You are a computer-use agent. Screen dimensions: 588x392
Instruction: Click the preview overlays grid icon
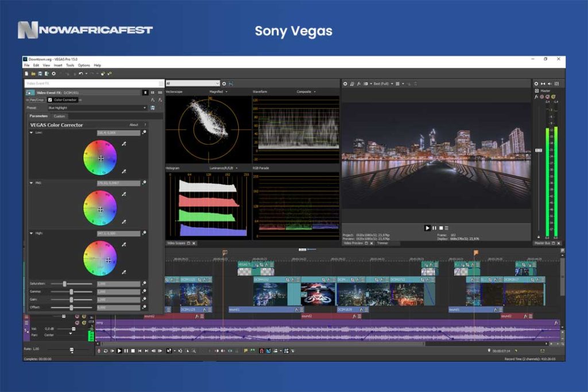[x=397, y=84]
